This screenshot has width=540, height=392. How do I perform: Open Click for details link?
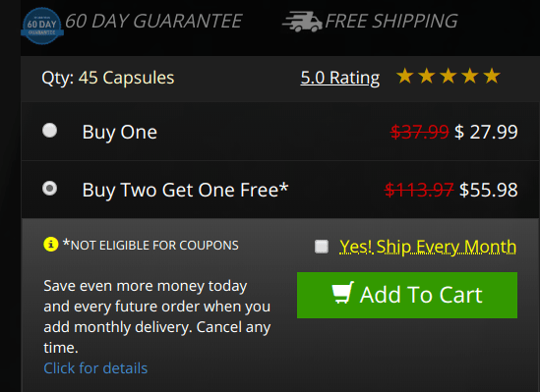click(x=95, y=368)
